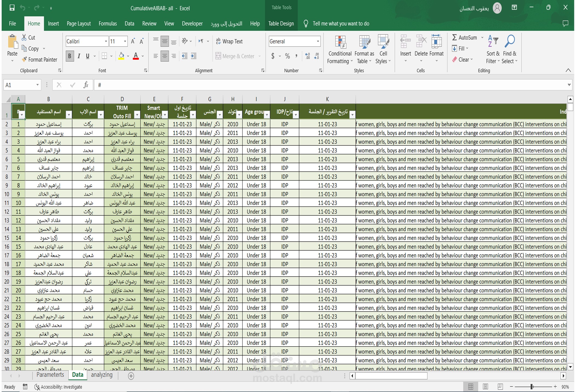
Task: Click the Format Painter brush icon
Action: click(x=25, y=59)
